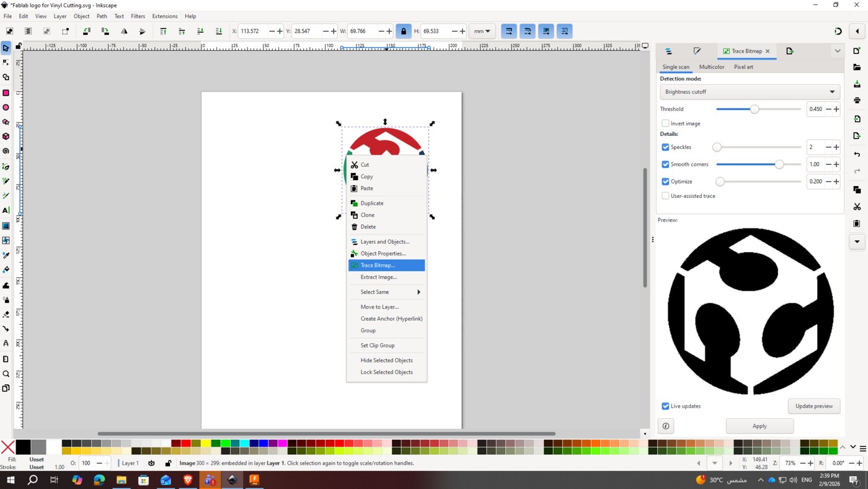This screenshot has width=868, height=489.
Task: Expand the dock panel chevron menu
Action: (x=837, y=51)
